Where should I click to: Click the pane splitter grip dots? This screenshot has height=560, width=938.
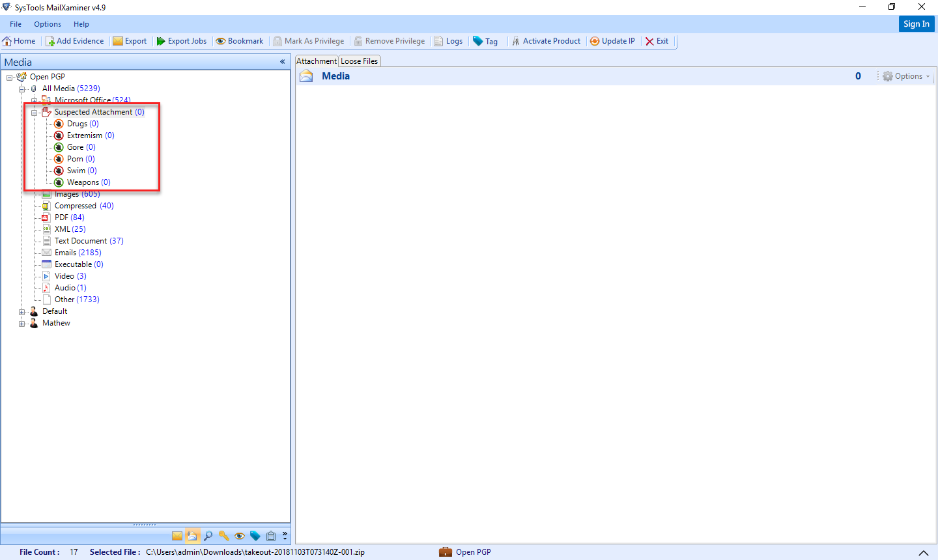click(145, 524)
